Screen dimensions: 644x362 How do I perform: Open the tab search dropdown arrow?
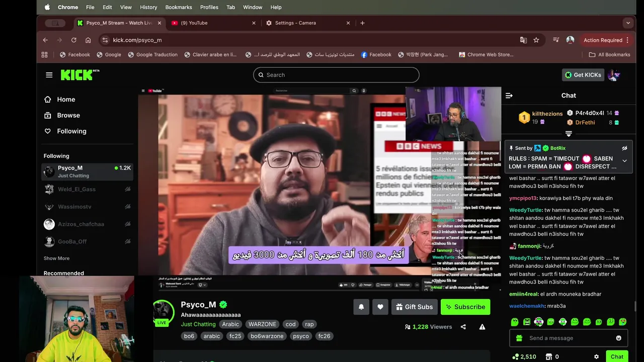click(627, 23)
